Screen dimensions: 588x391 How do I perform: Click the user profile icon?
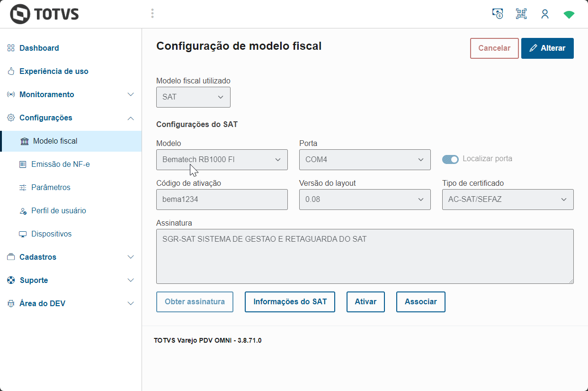(545, 14)
